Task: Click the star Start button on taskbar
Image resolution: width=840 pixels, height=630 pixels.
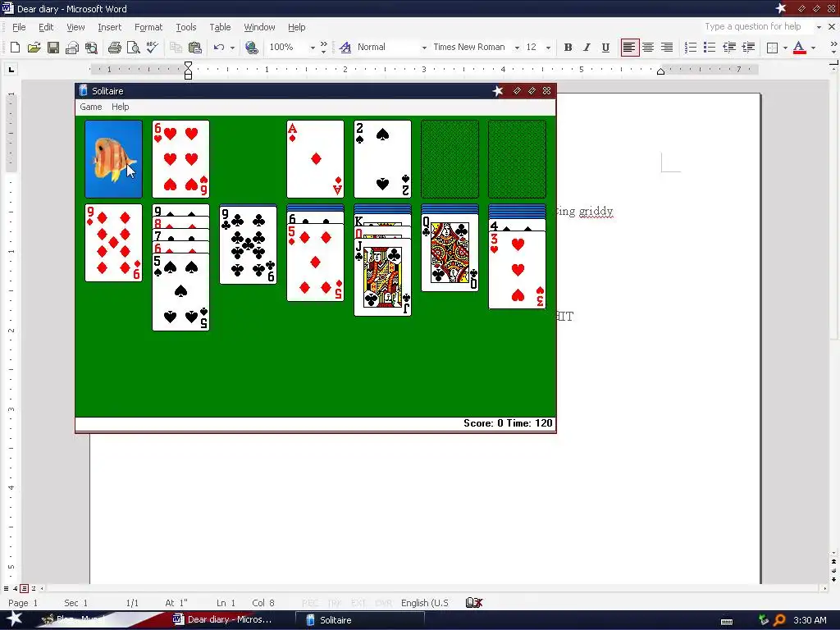Action: (14, 619)
